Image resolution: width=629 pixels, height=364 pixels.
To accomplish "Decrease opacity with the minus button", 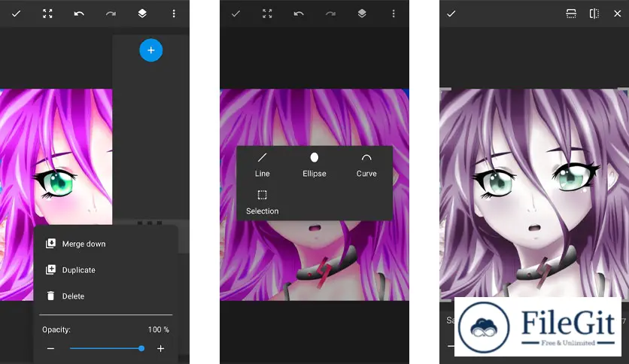I will click(50, 348).
